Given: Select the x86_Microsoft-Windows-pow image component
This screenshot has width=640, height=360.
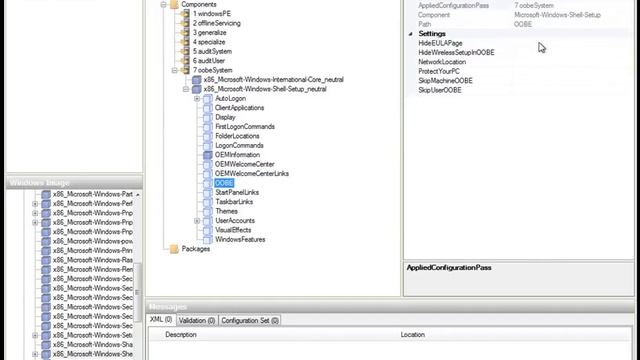Looking at the screenshot, I should (x=93, y=241).
